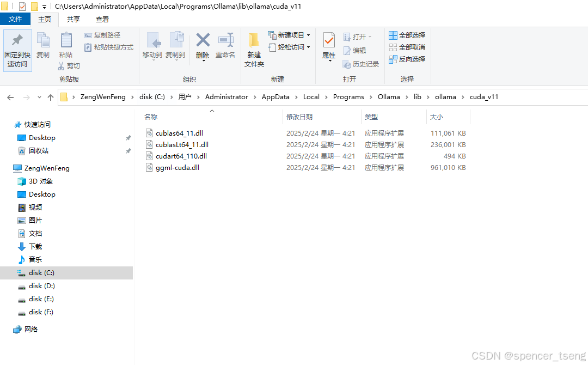This screenshot has width=588, height=365.
Task: Click the Edit (编辑) ribbon button
Action: [x=355, y=50]
